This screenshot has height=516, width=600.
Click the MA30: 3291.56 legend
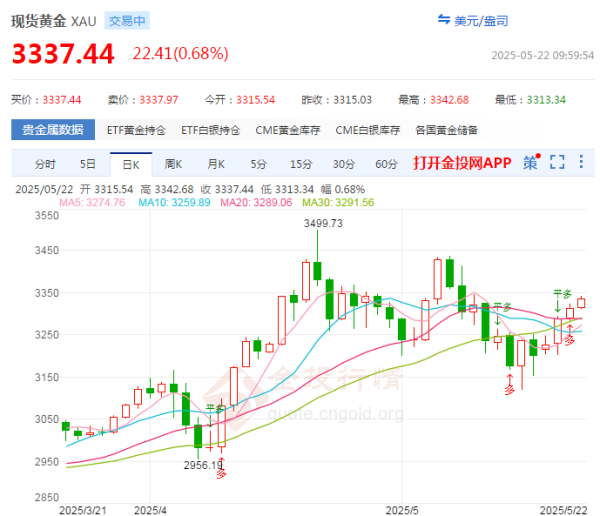point(338,202)
